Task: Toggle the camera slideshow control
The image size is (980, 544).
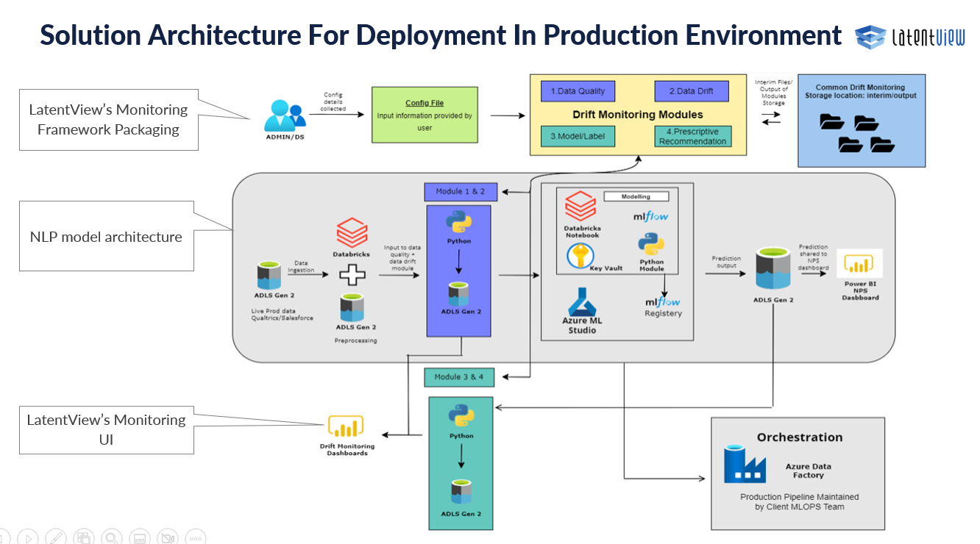Action: pos(168,538)
